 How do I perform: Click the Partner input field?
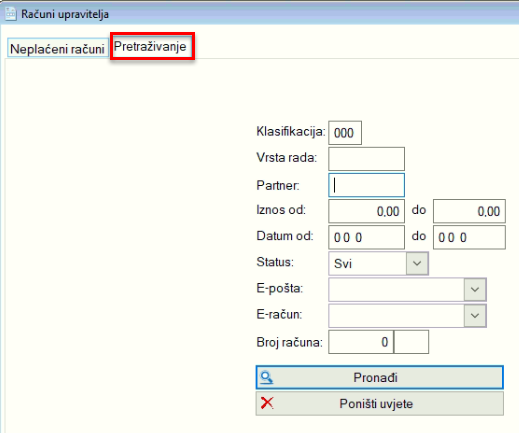[366, 185]
